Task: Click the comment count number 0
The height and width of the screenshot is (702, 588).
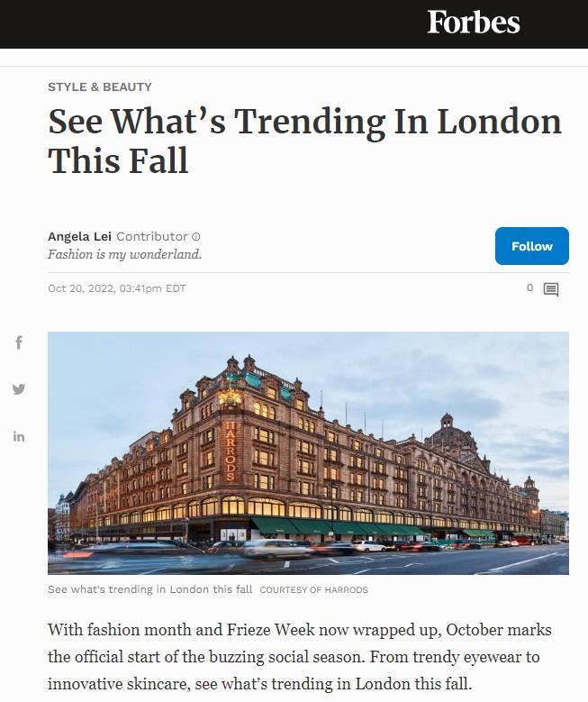Action: (x=529, y=287)
